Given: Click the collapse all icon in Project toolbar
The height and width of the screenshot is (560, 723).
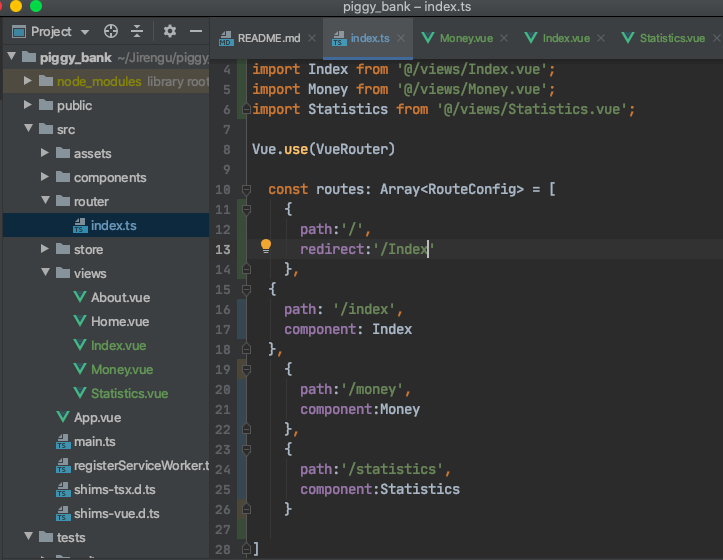Looking at the screenshot, I should coord(137,31).
